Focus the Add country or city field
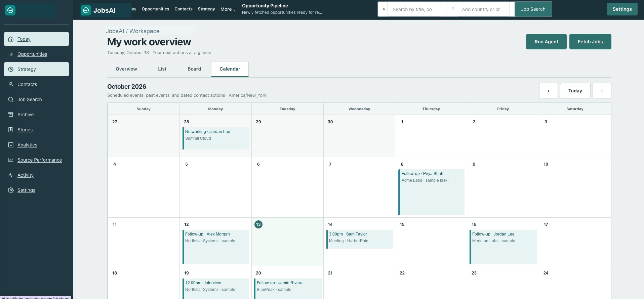644x299 pixels. (483, 9)
